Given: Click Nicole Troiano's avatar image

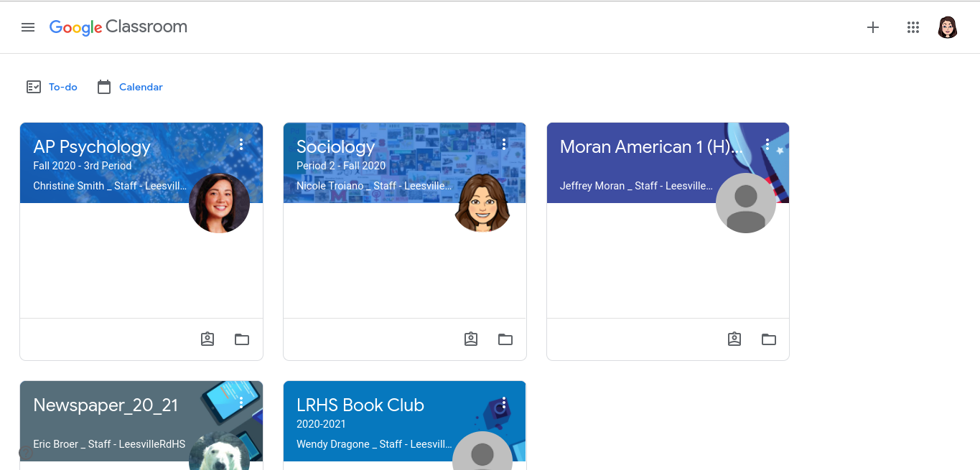Looking at the screenshot, I should coord(482,203).
